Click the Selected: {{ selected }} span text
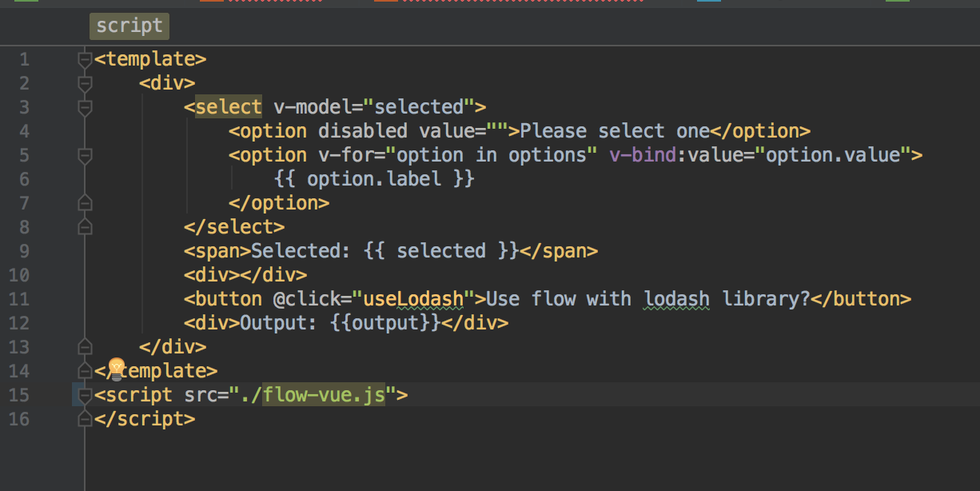The width and height of the screenshot is (980, 491). click(x=385, y=251)
